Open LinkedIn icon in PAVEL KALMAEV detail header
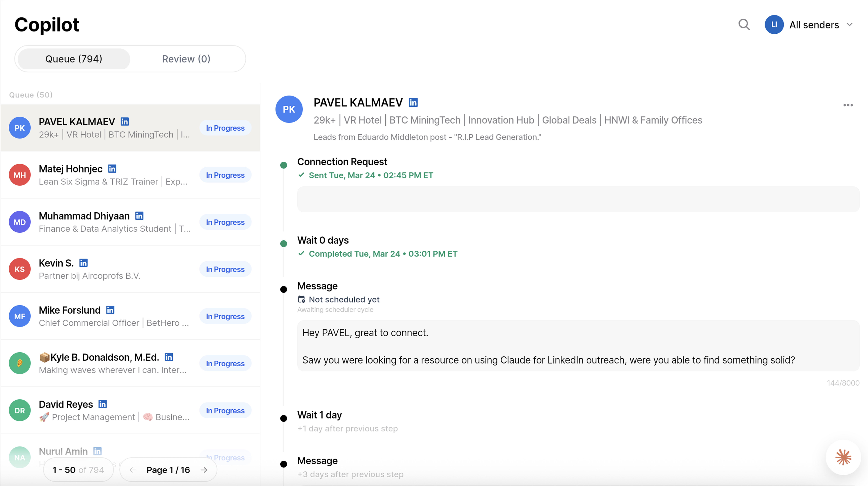 coord(413,103)
